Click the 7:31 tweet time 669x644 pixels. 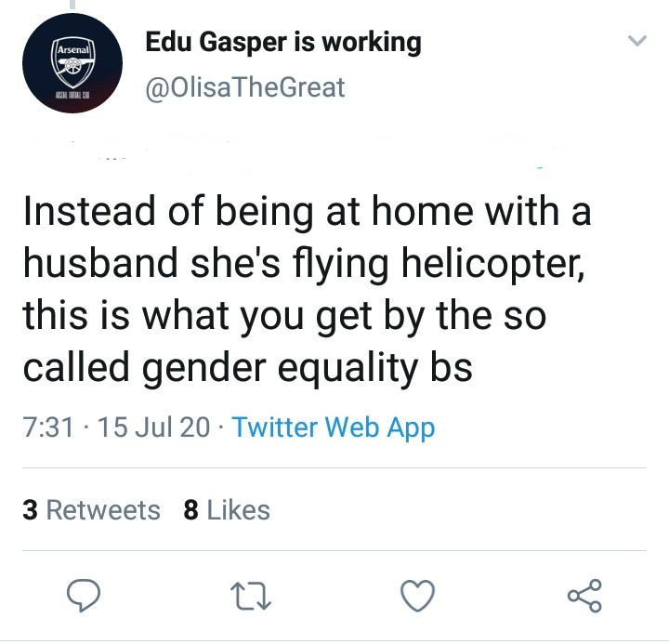coord(46,427)
